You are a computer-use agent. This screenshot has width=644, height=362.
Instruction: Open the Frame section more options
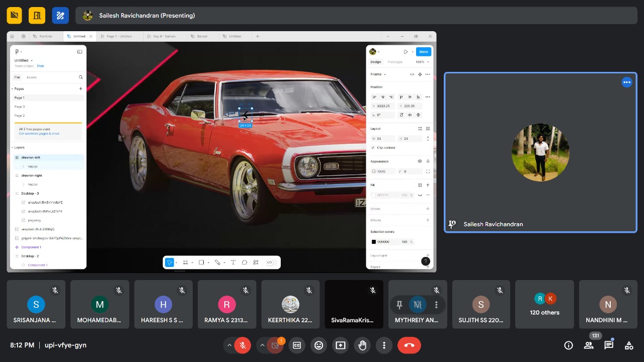(428, 74)
